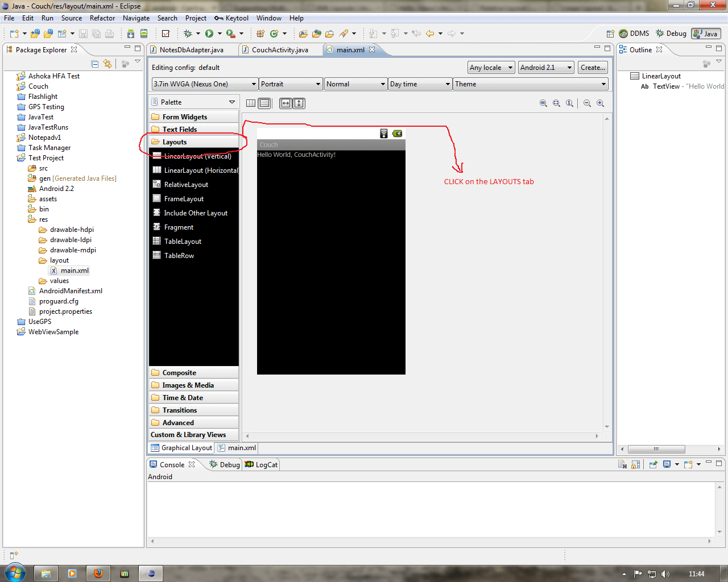Start debugging with the Debug bug icon
728x582 pixels.
point(188,34)
